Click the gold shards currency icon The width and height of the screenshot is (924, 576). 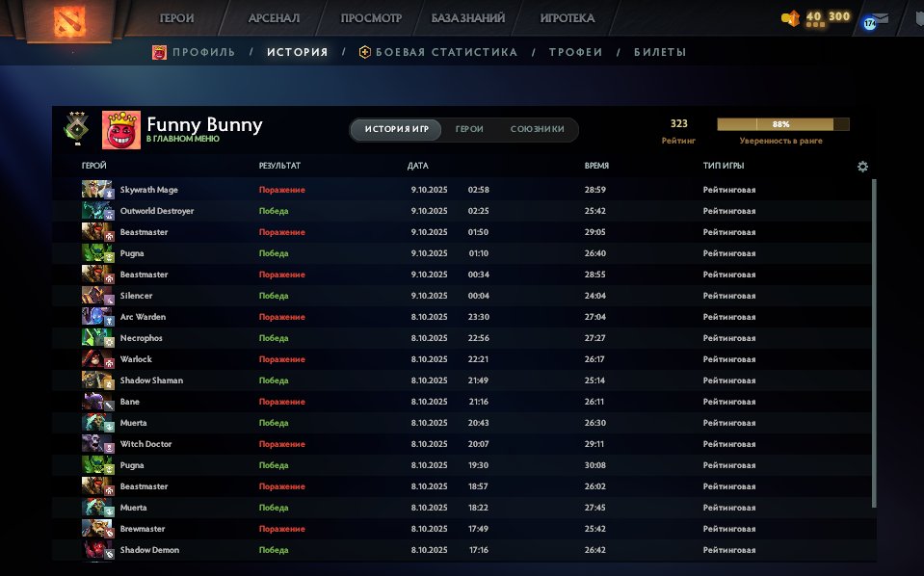point(791,18)
